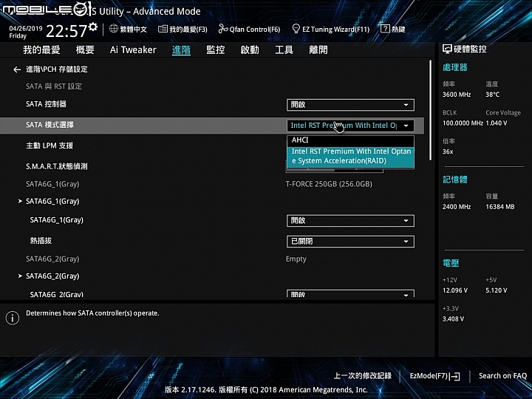The image size is (532, 399).
Task: Click the 1.040 V core voltage value
Action: coord(497,123)
